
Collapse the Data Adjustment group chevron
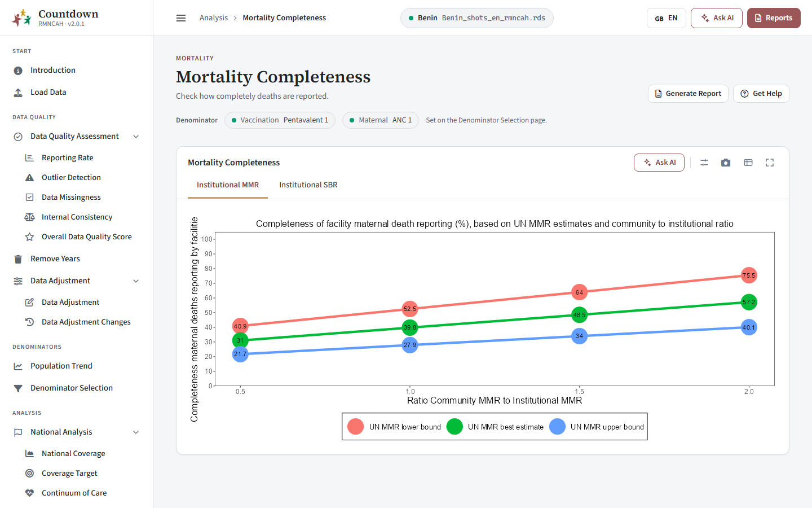pyautogui.click(x=136, y=281)
